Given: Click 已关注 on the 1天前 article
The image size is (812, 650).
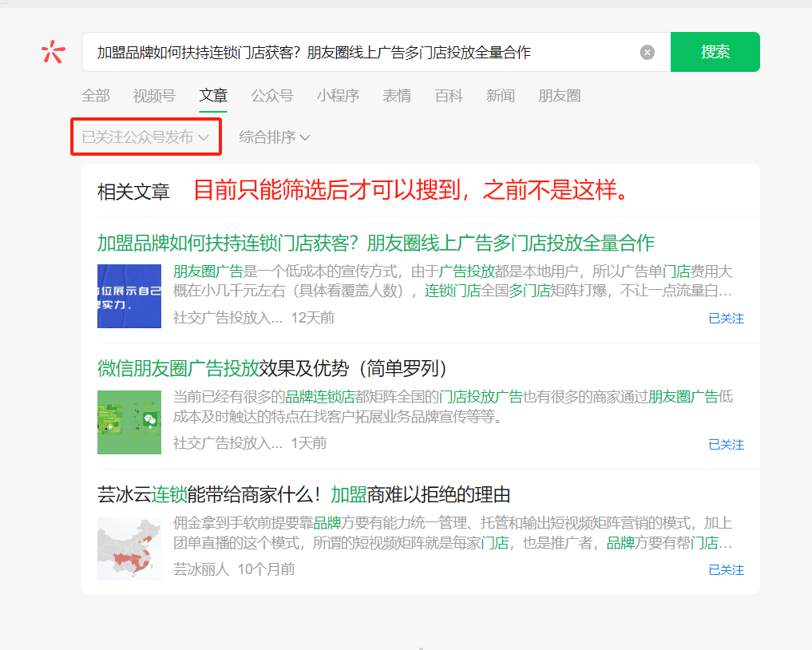Looking at the screenshot, I should pyautogui.click(x=726, y=445).
